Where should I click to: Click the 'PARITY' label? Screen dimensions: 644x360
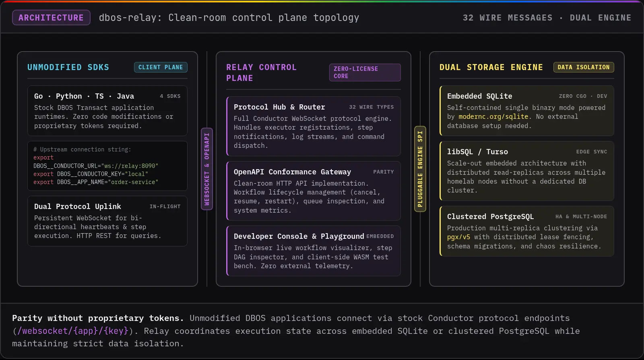(x=384, y=172)
